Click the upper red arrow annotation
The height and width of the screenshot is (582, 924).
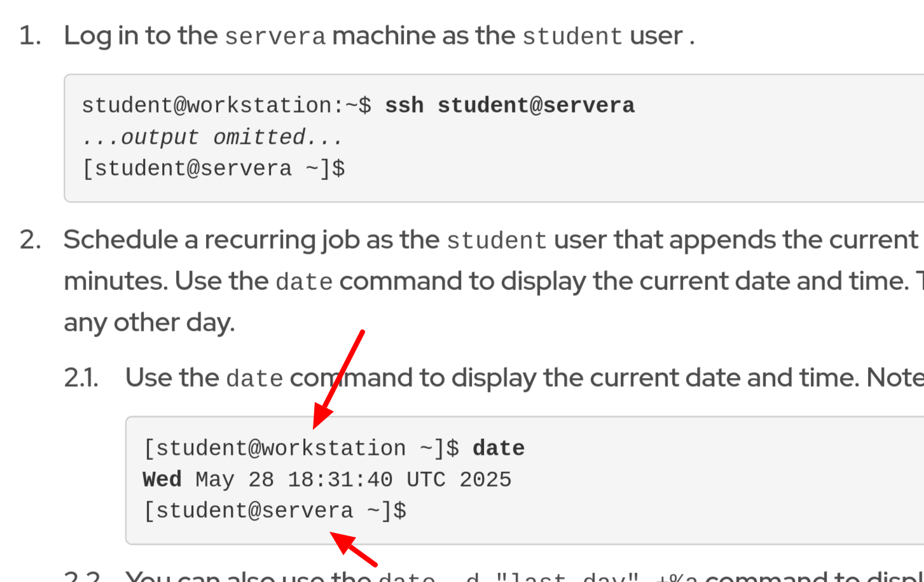337,380
